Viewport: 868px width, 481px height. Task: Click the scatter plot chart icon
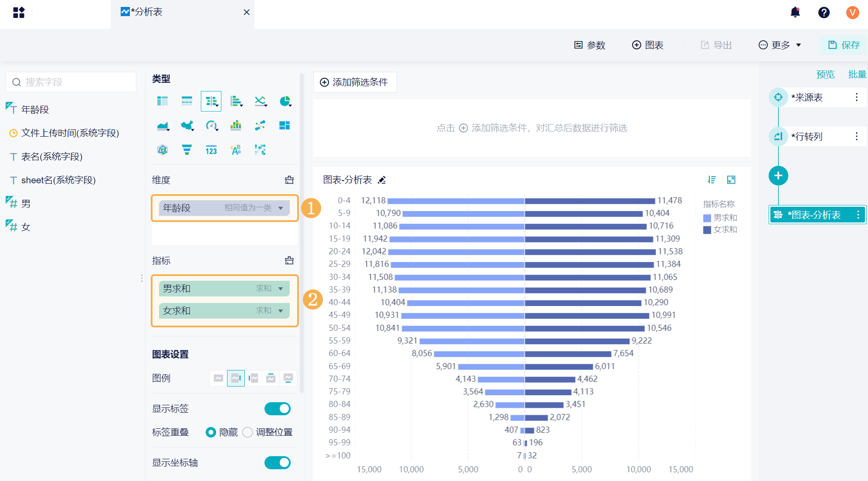[x=260, y=126]
